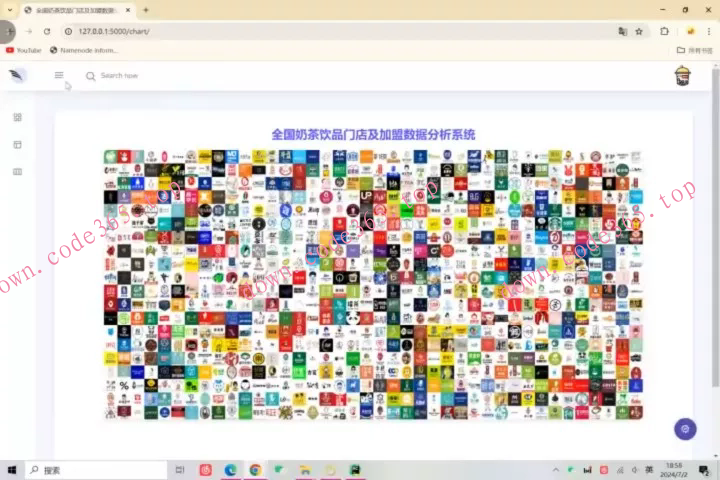Click the page vertical scrollbar
This screenshot has height=480, width=720.
[715, 226]
